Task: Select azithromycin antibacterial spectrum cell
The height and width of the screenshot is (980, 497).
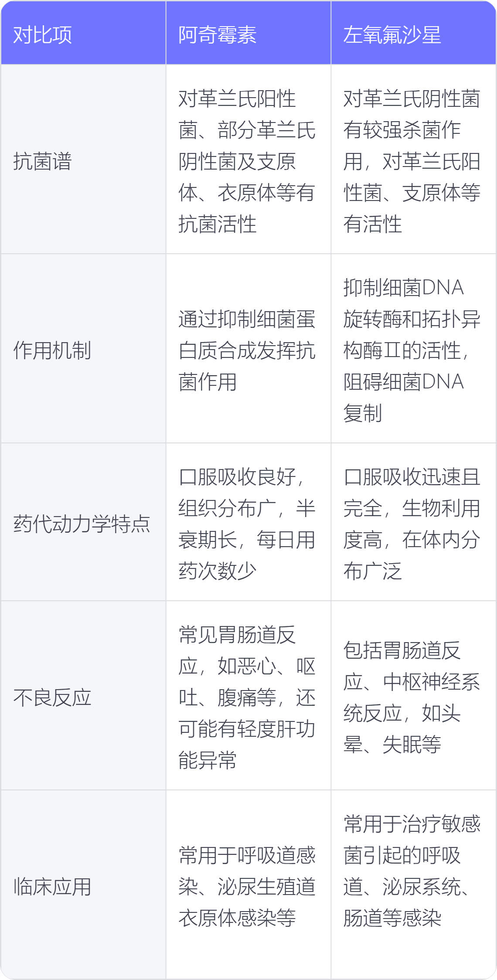Action: coord(248,160)
